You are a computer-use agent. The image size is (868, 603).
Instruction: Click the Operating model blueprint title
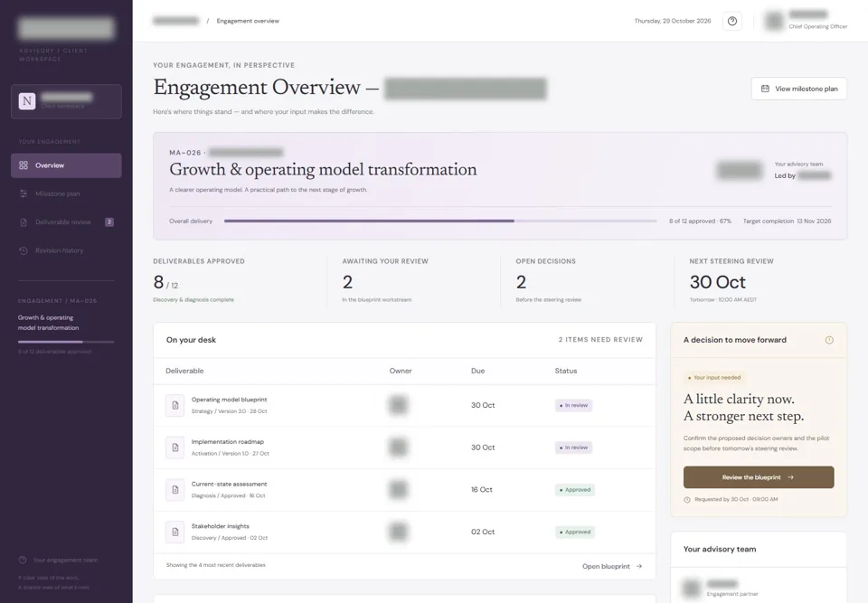click(229, 400)
